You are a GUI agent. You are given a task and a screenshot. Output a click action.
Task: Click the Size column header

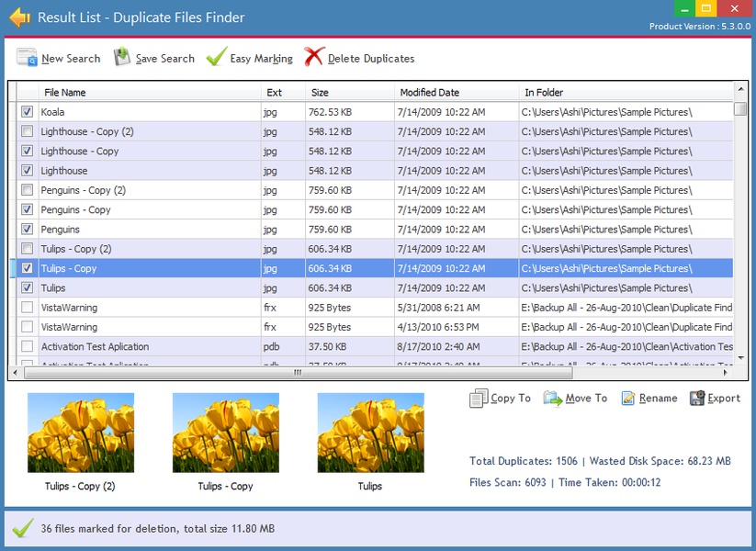point(320,92)
